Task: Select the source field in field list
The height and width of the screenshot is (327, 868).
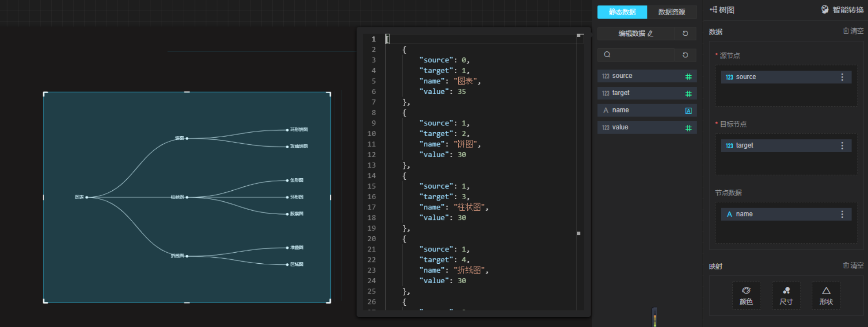Action: [x=647, y=76]
